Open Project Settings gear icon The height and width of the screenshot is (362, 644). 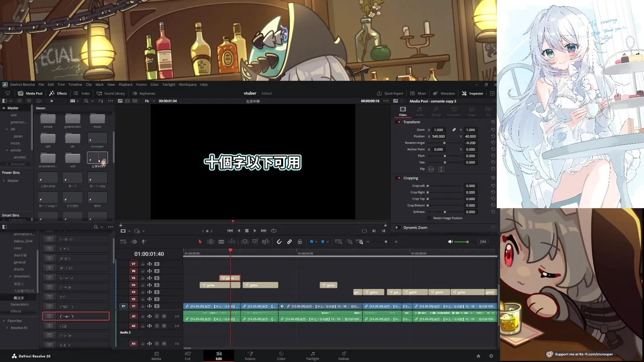(x=491, y=356)
